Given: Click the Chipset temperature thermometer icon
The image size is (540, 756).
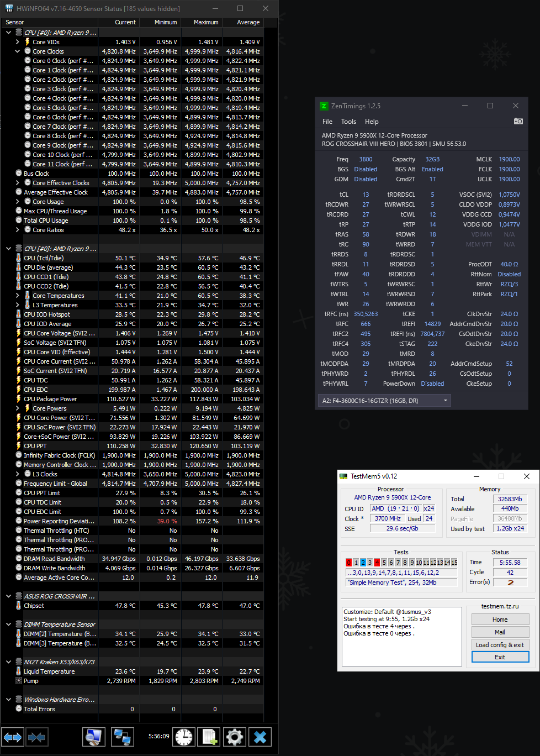Looking at the screenshot, I should (19, 606).
